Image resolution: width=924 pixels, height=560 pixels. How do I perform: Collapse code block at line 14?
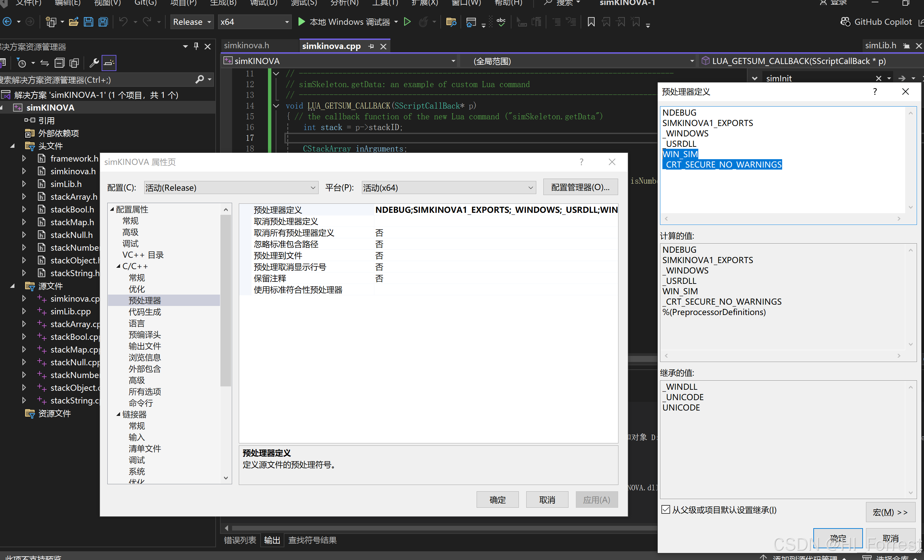(x=276, y=106)
